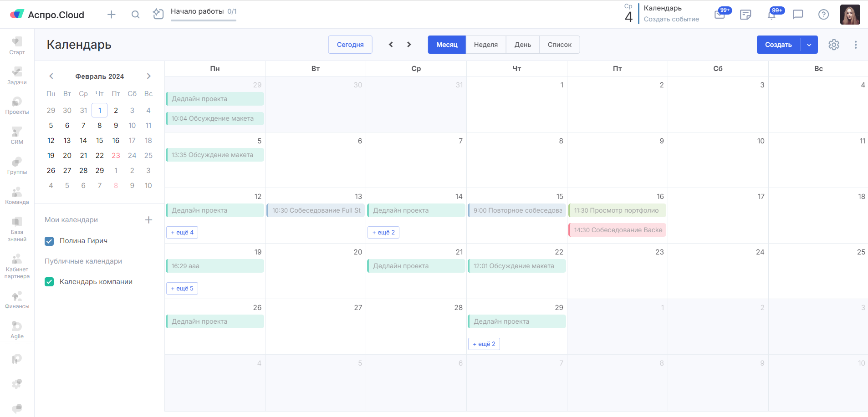Open Финансы in the sidebar
Viewport: 868px width, 417px height.
coord(17,300)
